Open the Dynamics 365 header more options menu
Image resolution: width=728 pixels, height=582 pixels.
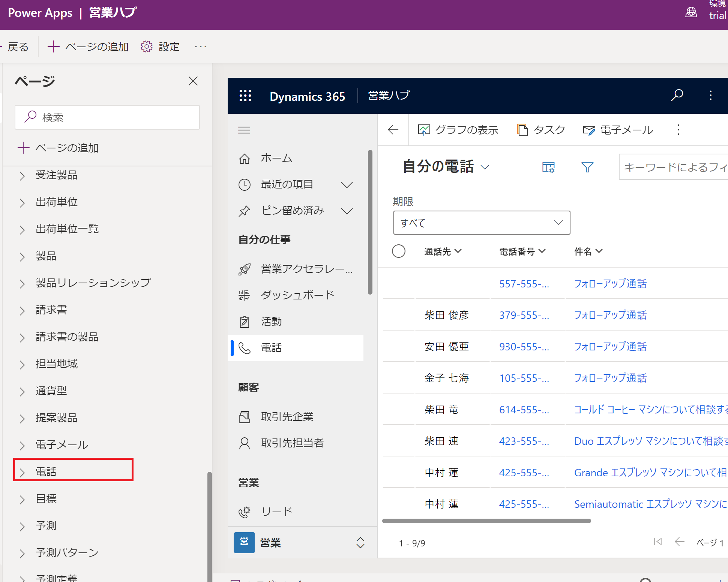[710, 95]
